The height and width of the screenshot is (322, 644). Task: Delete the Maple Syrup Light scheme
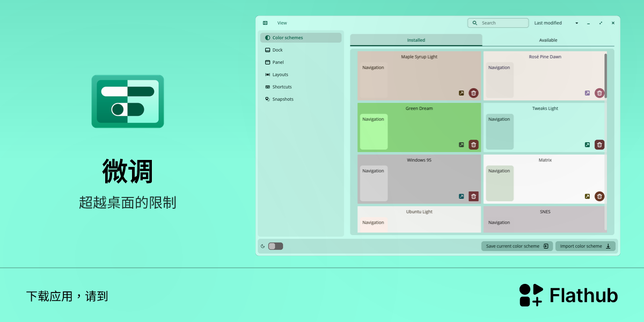473,93
